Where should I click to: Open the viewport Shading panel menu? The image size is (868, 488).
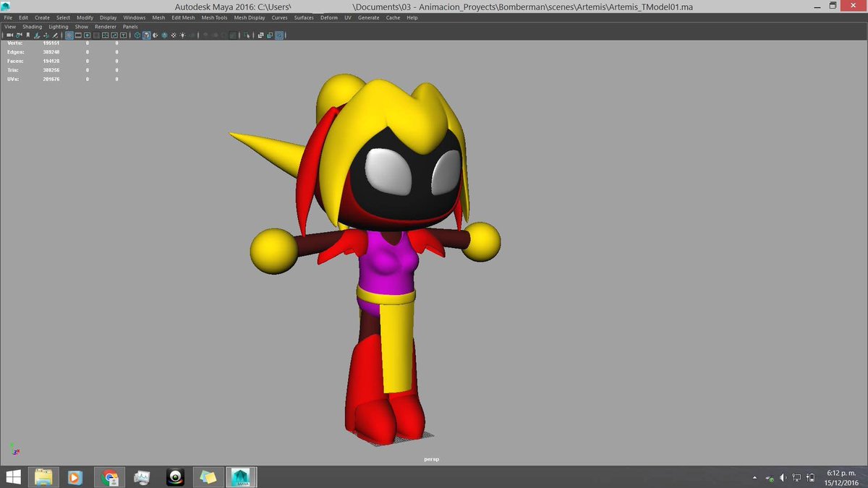(x=33, y=27)
